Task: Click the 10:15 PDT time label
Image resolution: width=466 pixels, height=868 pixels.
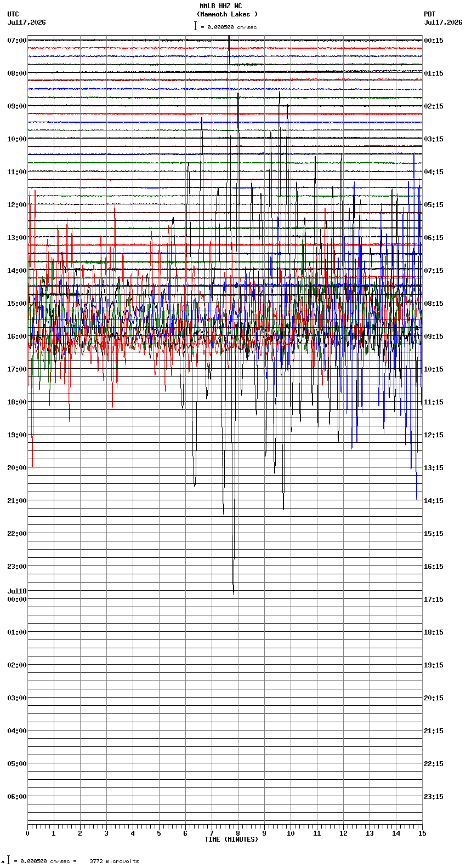Action: 434,369
